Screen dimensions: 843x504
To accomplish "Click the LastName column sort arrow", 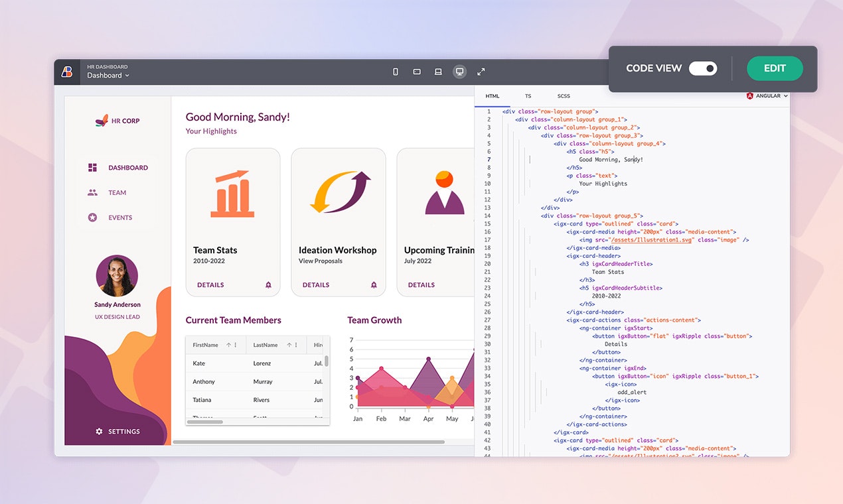I will pos(289,345).
